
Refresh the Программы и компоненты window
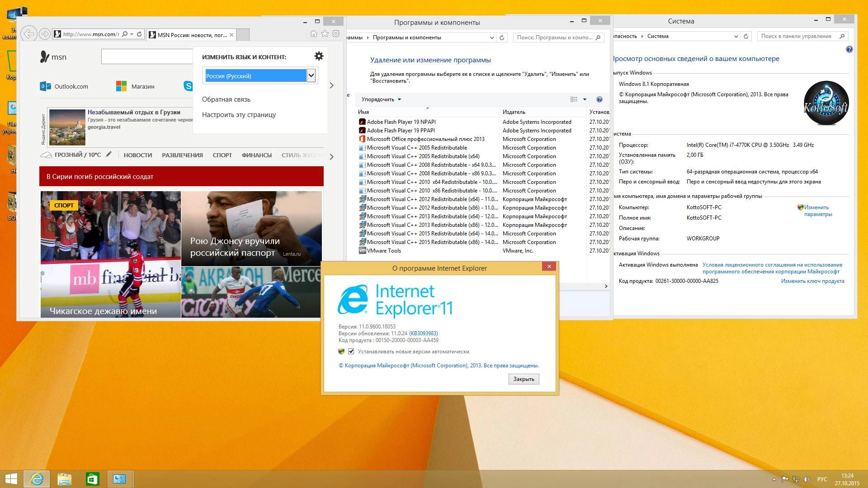(x=502, y=38)
